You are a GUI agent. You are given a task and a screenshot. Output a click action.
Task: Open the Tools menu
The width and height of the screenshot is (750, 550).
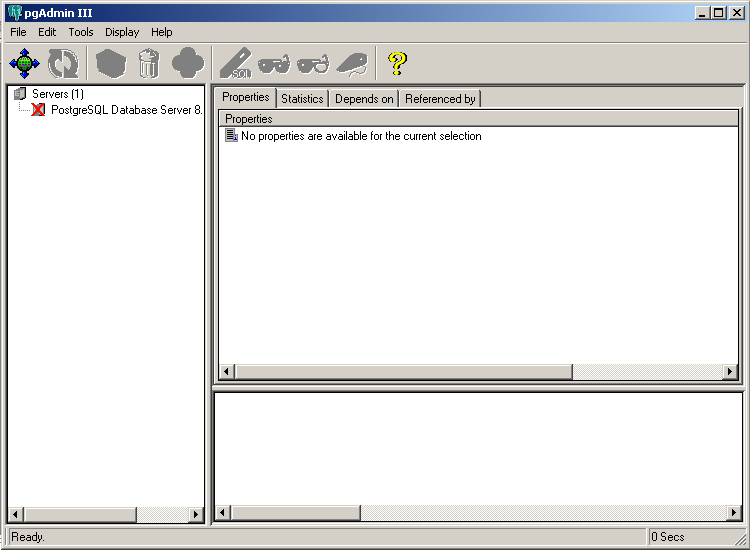point(81,32)
